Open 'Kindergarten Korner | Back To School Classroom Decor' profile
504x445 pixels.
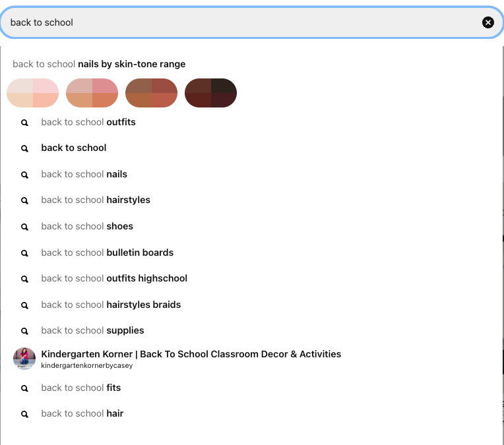click(x=191, y=354)
